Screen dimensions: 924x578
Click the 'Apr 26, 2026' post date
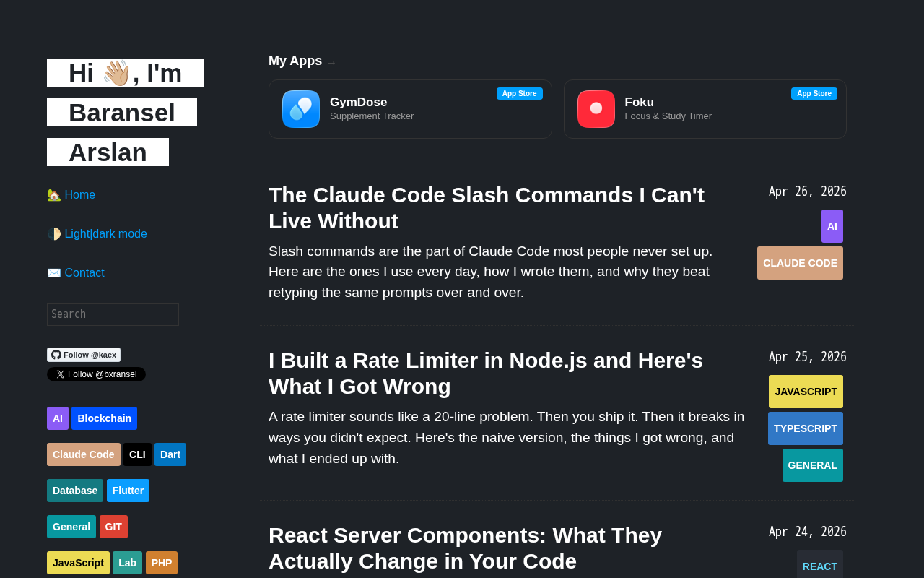pyautogui.click(x=808, y=191)
